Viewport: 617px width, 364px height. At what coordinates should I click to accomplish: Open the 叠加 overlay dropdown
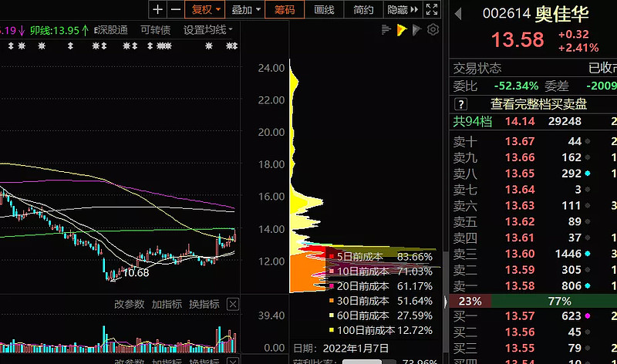[x=245, y=9]
